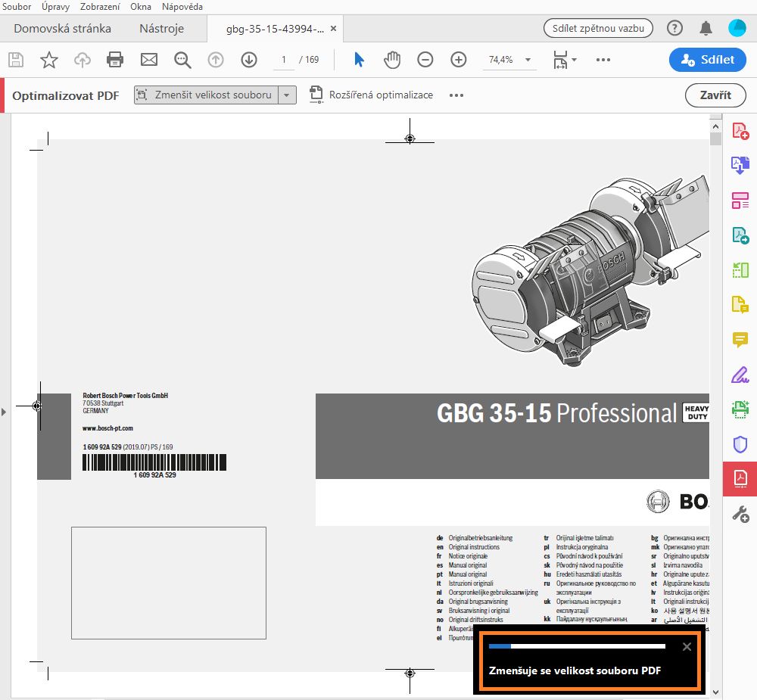Open the help question mark icon
Screen dimensions: 757x700
tap(674, 28)
